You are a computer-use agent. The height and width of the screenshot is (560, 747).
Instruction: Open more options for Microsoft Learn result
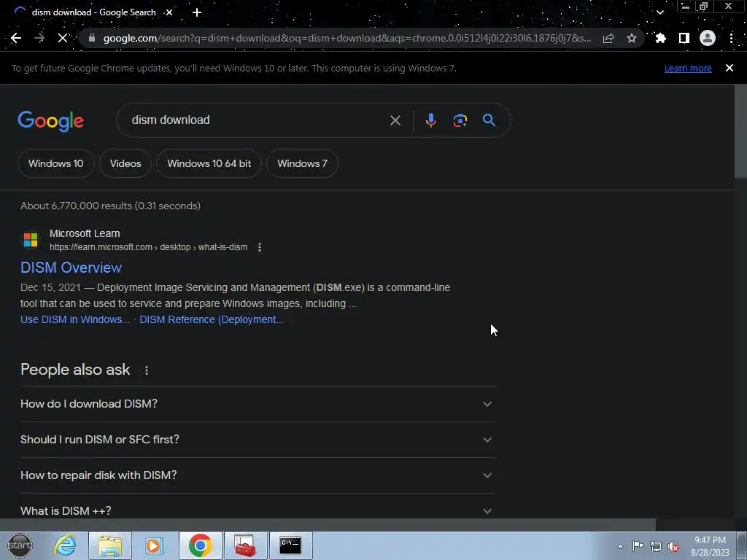(259, 247)
